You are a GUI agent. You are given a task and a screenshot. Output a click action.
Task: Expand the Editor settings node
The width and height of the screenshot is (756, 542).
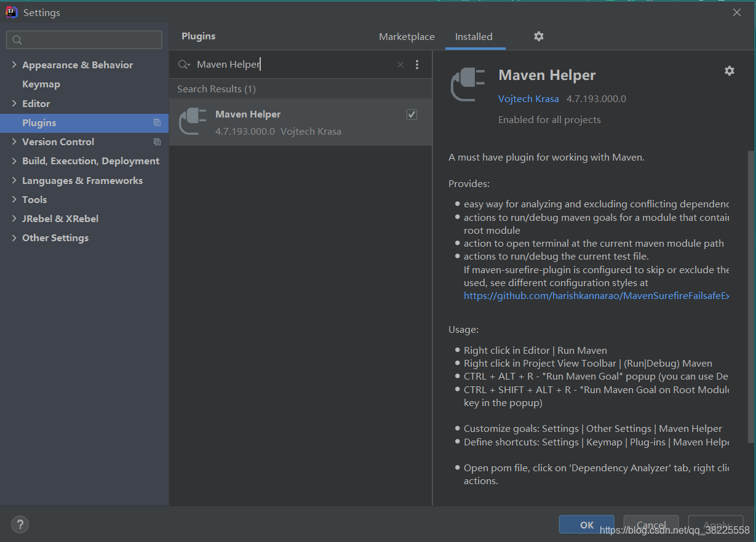14,103
